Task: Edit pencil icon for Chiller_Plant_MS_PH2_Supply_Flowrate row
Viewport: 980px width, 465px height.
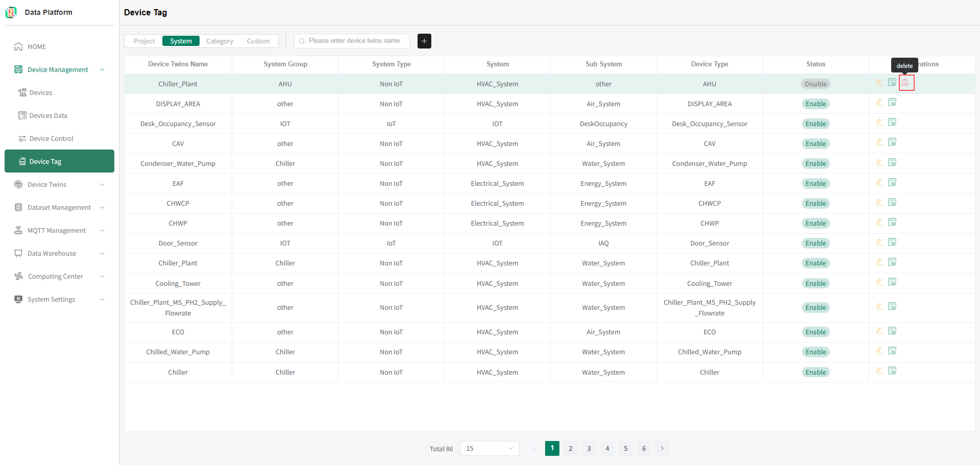Action: pos(879,306)
